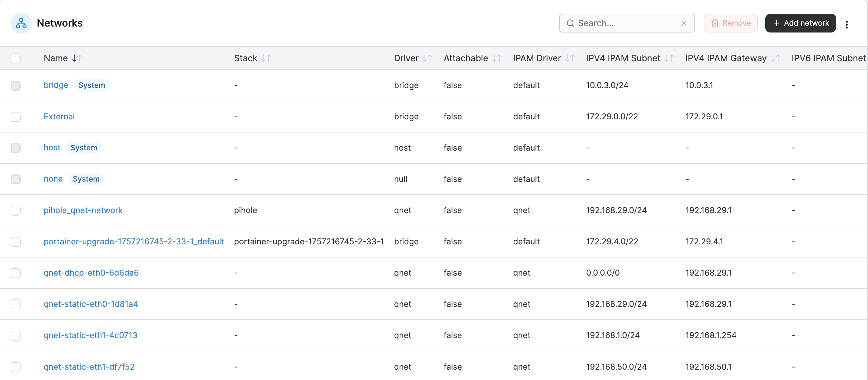Sort by IPAM Driver column arrows
This screenshot has width=868, height=380.
point(570,58)
